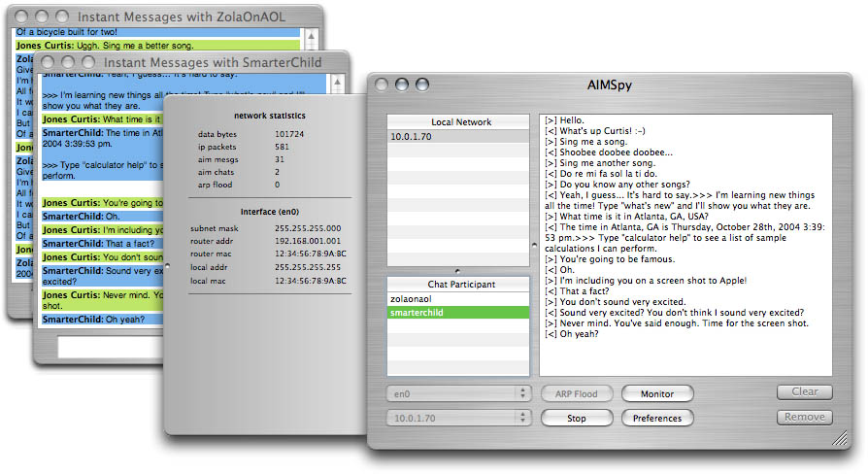Click the Monitor button in AIMSpy
Image resolution: width=868 pixels, height=474 pixels.
click(657, 393)
